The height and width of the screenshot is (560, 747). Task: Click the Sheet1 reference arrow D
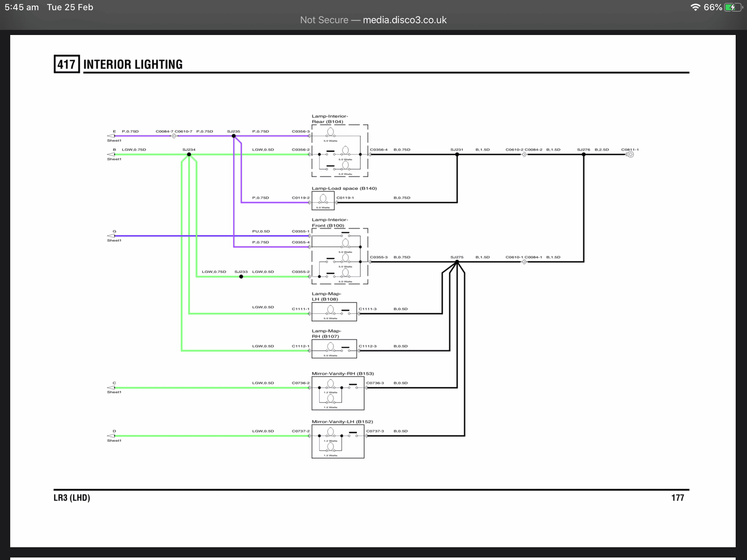click(111, 436)
